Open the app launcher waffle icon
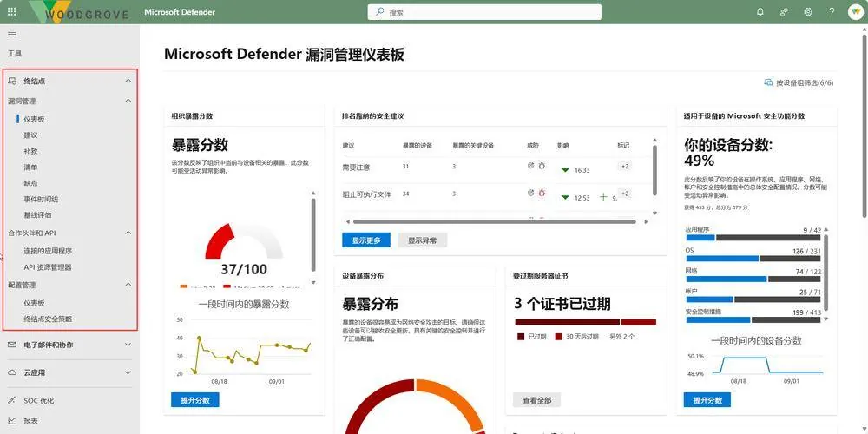868x434 pixels. (x=11, y=11)
